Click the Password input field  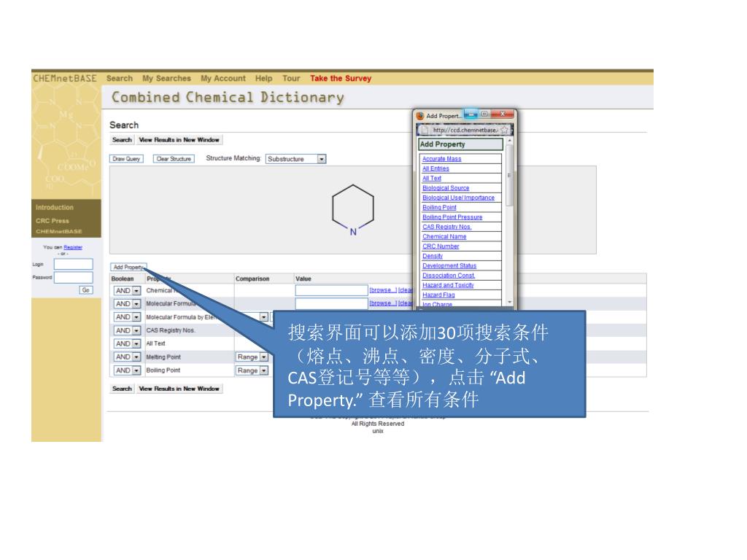(x=74, y=278)
